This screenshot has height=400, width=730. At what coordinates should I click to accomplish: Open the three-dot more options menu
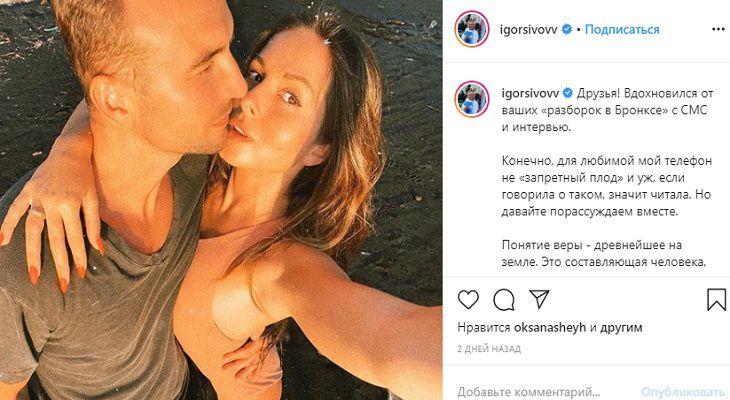718,29
